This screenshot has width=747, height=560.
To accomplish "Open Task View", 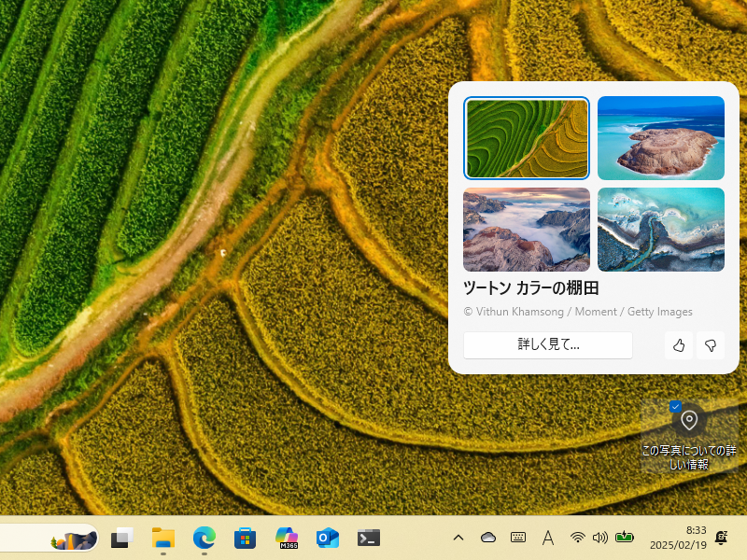I will (122, 537).
